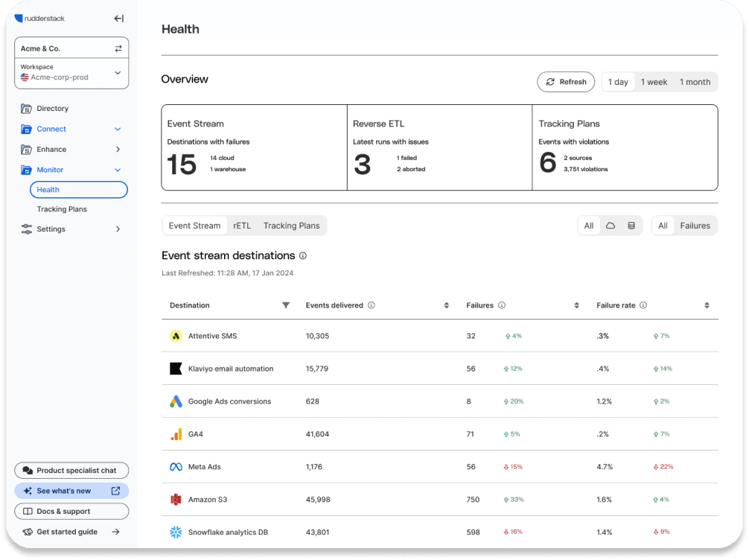This screenshot has width=749, height=560.
Task: Select the 1 week time range
Action: 654,82
